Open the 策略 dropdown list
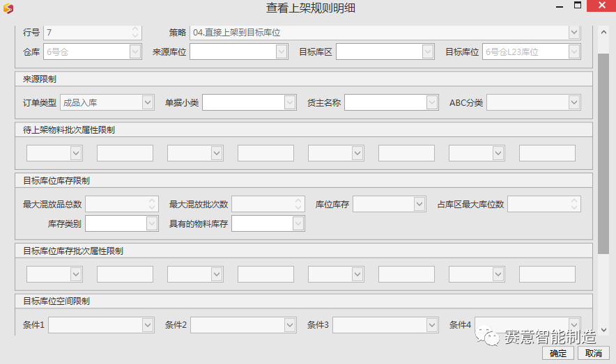This screenshot has width=616, height=364. (x=573, y=33)
